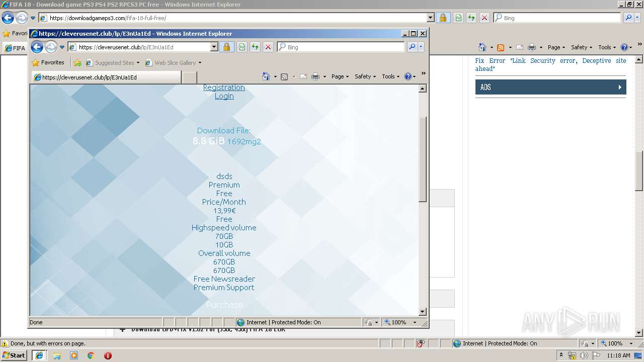
Task: Run Bing search from popup search button
Action: click(412, 47)
